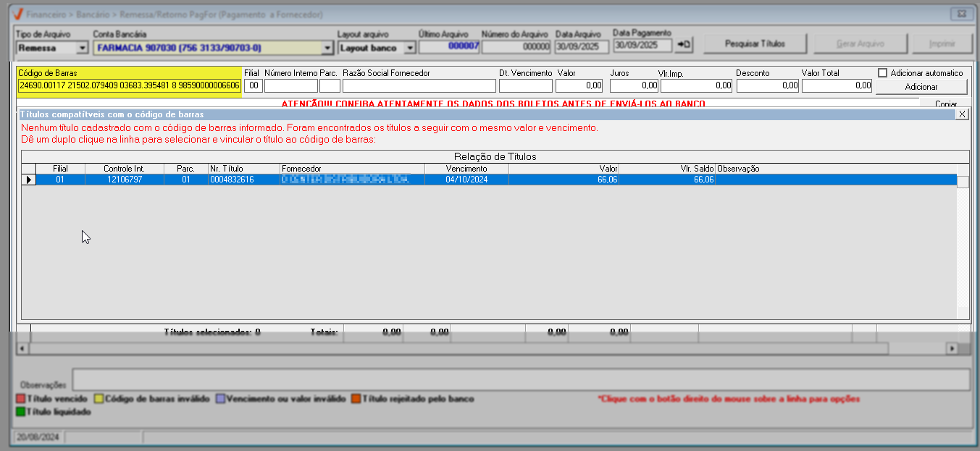Click into the Código de Barras field
This screenshot has width=980, height=451.
point(129,85)
